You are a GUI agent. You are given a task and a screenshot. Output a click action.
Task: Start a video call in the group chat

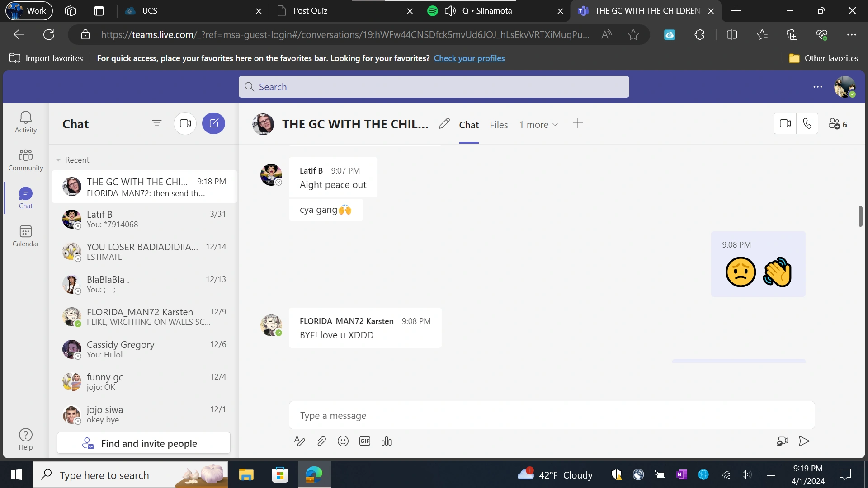(785, 123)
